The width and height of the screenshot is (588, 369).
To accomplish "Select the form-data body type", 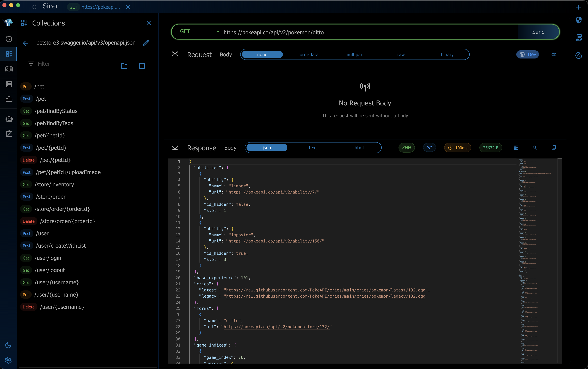I will pos(308,55).
